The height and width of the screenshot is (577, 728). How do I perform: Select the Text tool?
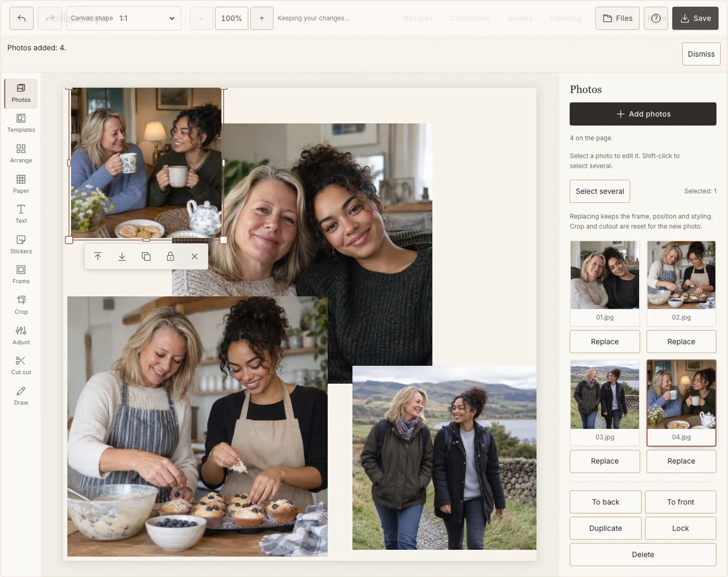(x=21, y=214)
